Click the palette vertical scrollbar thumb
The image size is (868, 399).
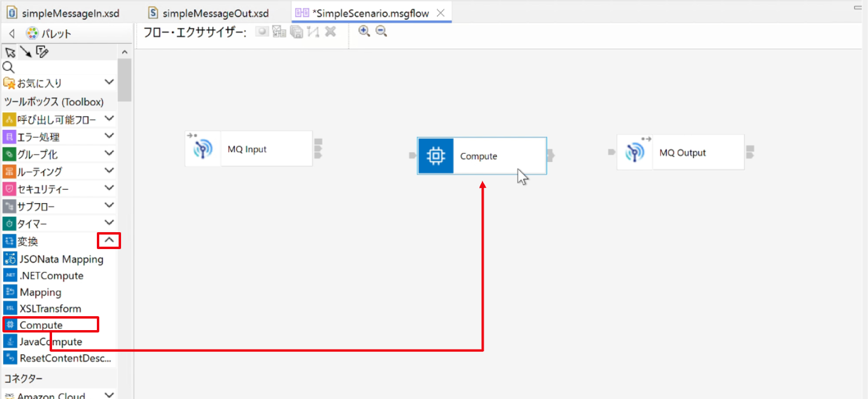124,80
